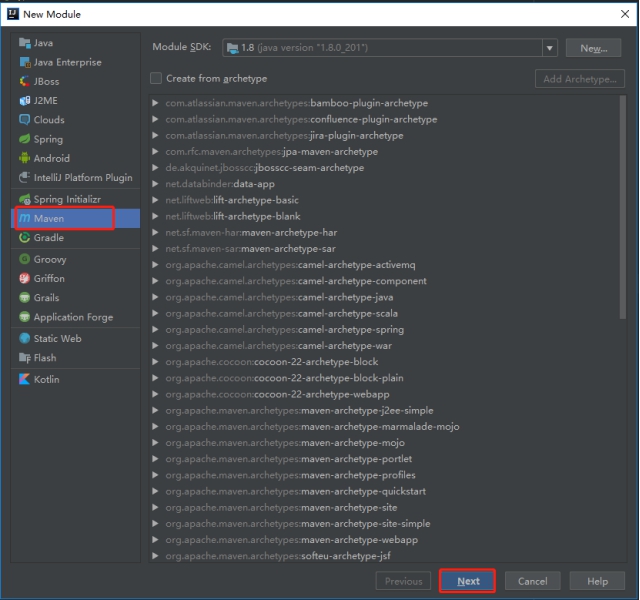Select lift-archetype-blank row
Viewport: 640px width, 600px height.
coord(384,216)
